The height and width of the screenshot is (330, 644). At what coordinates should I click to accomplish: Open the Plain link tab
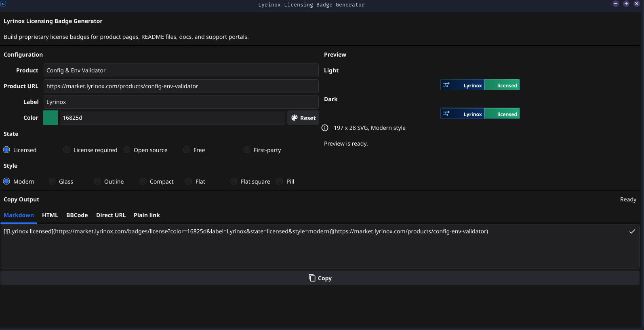(x=147, y=215)
